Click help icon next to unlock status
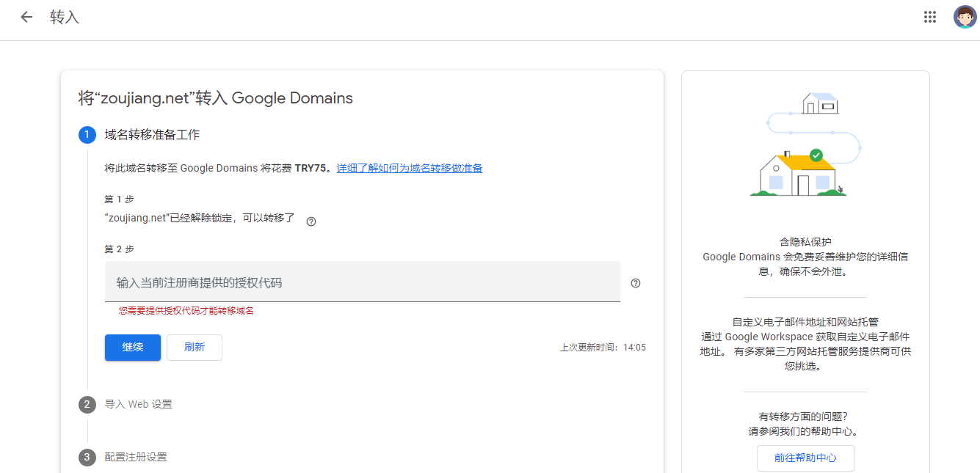The height and width of the screenshot is (473, 980). pos(311,221)
